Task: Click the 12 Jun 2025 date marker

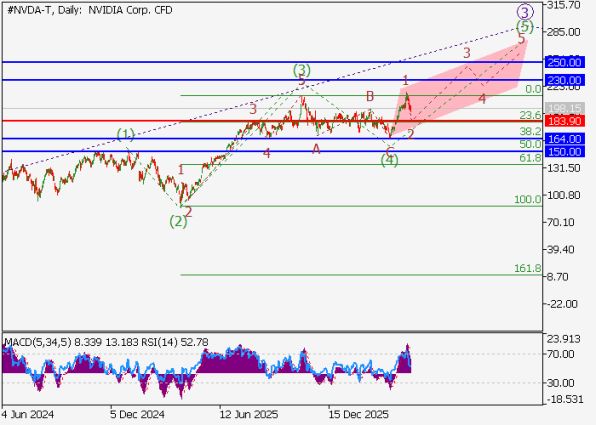Action: [x=249, y=414]
